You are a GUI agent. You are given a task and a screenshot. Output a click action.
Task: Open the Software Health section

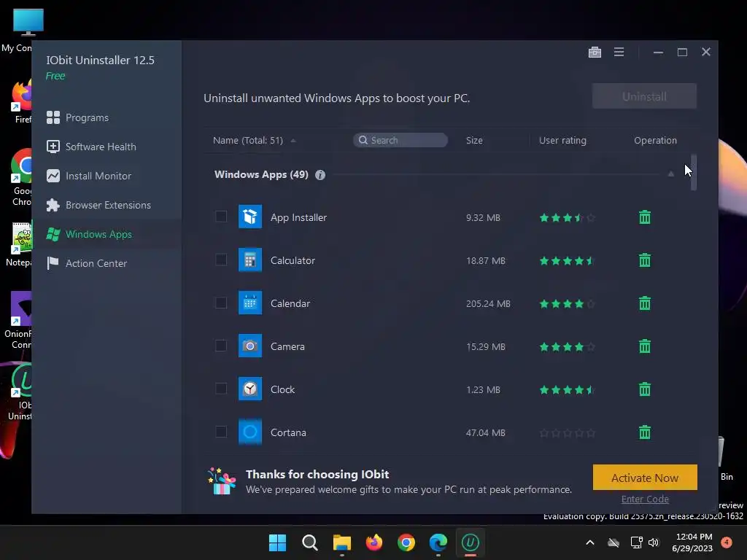click(x=107, y=147)
